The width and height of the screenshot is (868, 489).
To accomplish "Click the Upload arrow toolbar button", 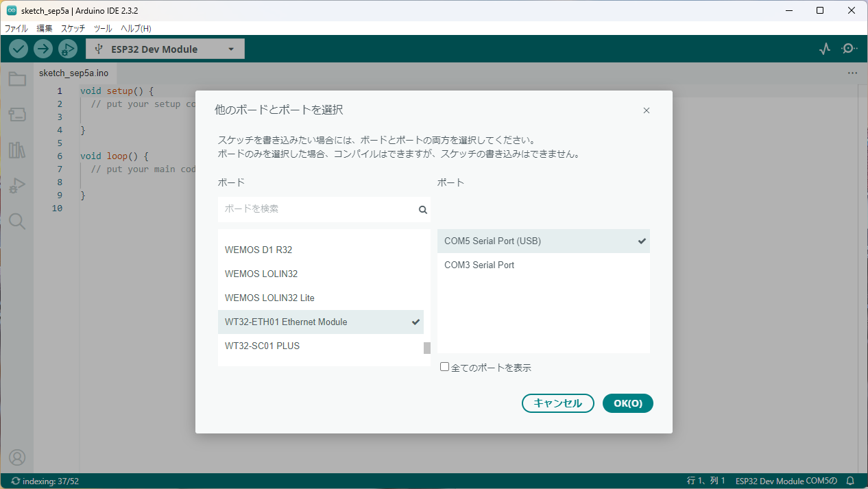I will (x=43, y=49).
